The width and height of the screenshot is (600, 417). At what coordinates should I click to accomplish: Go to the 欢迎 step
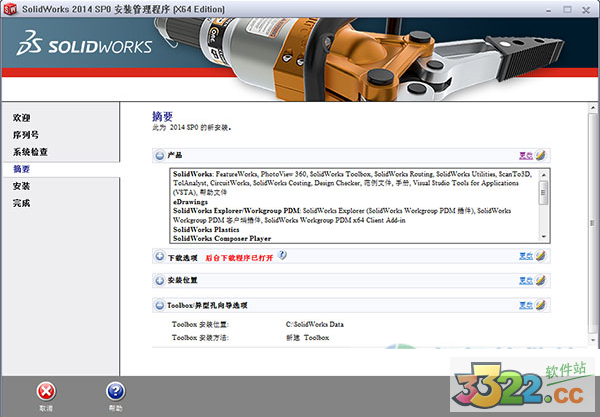21,118
